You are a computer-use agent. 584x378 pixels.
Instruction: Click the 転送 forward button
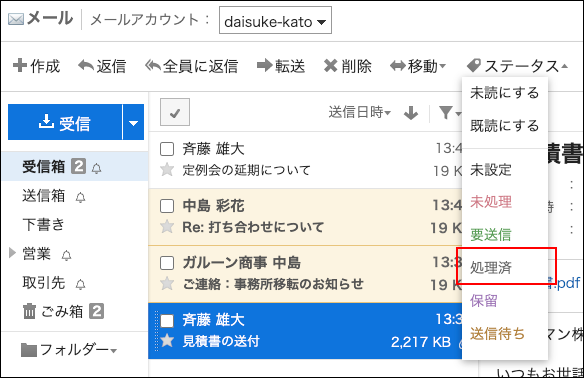[281, 66]
